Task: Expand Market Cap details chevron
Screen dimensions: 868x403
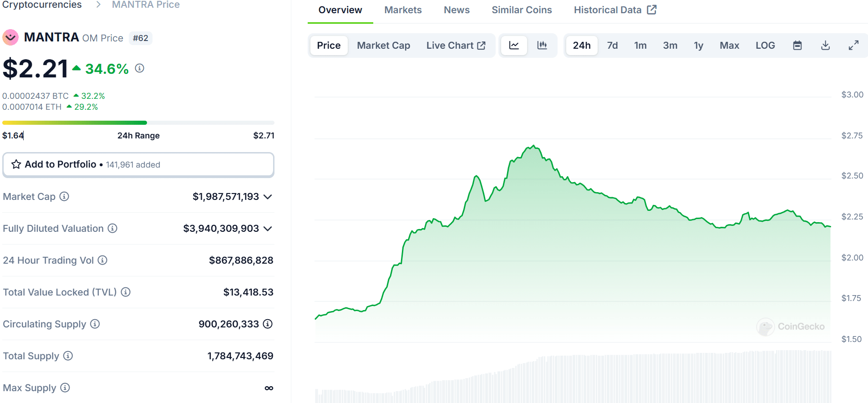Action: click(x=268, y=197)
